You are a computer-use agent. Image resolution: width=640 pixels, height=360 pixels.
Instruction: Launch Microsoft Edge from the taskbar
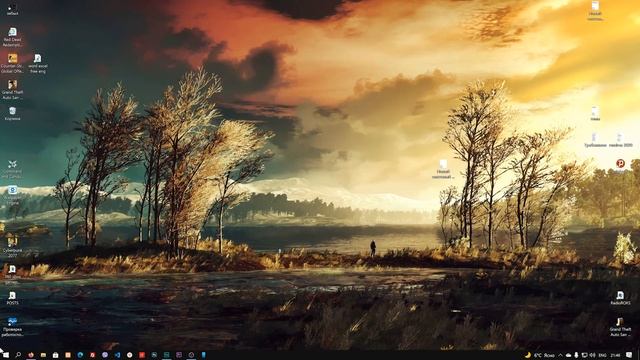point(80,355)
